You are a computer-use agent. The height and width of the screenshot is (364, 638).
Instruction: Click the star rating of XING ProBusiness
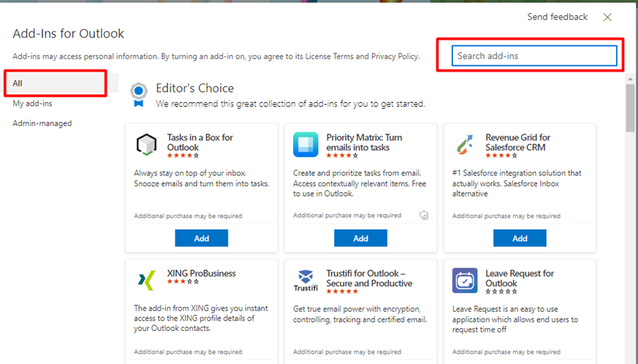point(183,281)
